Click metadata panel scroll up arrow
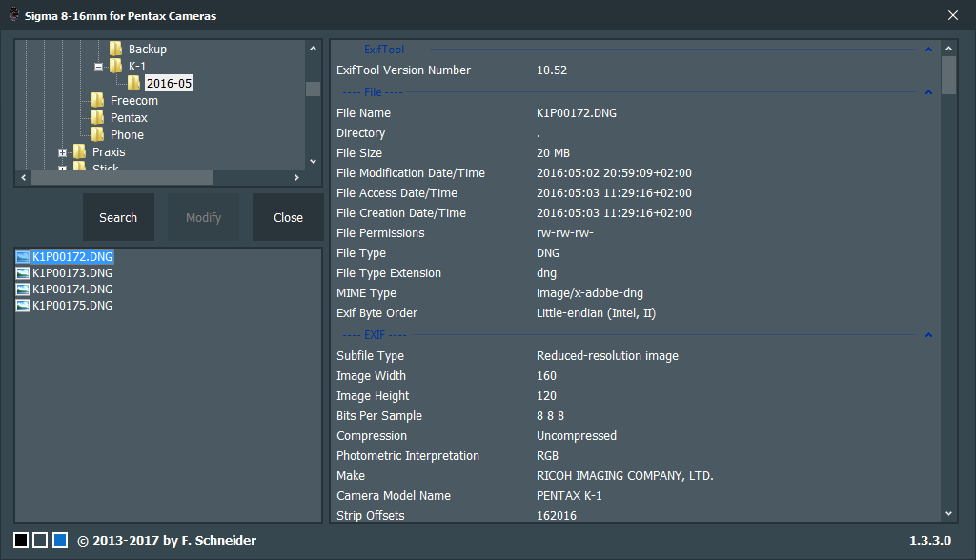Image resolution: width=976 pixels, height=560 pixels. pos(948,48)
